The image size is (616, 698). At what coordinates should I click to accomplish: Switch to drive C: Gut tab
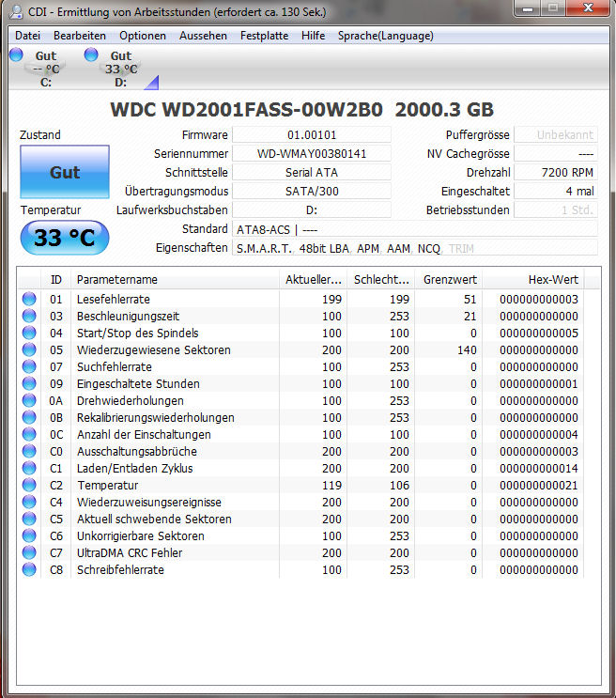coord(45,68)
